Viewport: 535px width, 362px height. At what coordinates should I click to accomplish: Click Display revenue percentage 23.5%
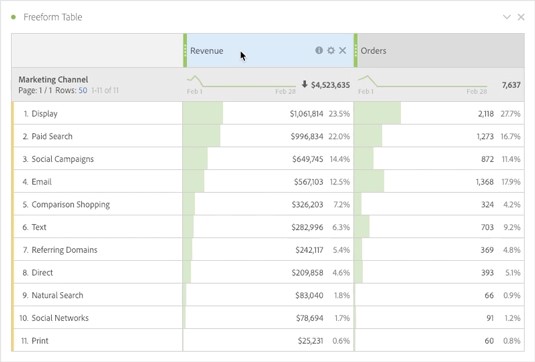pos(339,114)
